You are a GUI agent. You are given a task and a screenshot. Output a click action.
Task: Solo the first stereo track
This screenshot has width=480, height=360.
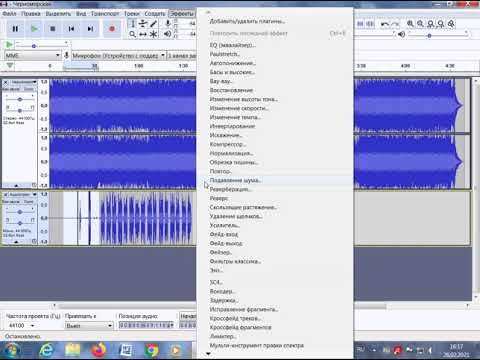tap(29, 89)
